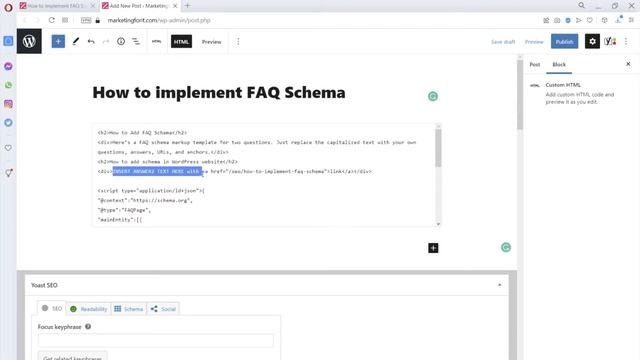
Task: Open Messenger in Opera sidebar
Action: tap(8, 66)
